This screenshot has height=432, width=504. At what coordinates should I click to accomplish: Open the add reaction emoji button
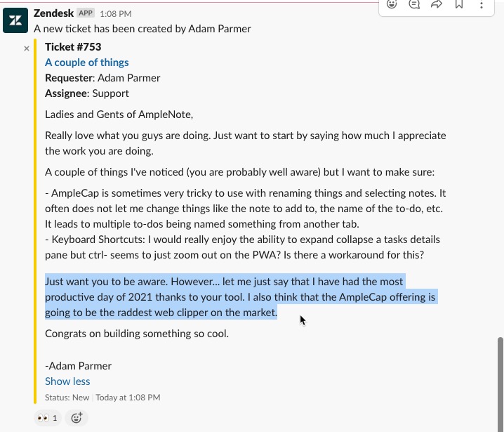tap(77, 418)
